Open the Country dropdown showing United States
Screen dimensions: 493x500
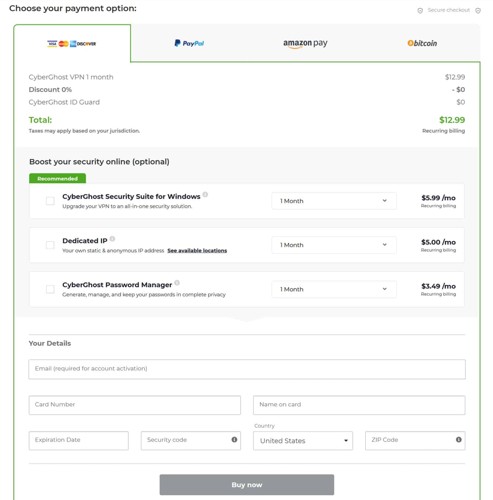303,441
